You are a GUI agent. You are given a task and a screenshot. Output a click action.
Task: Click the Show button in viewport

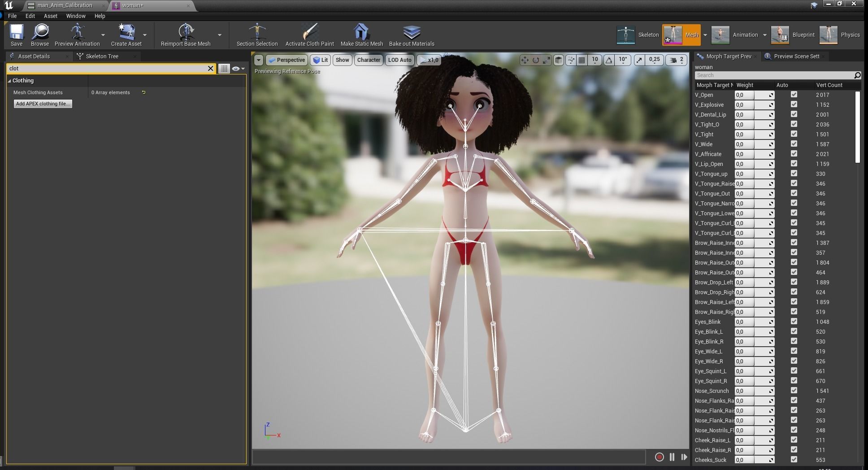click(x=342, y=60)
